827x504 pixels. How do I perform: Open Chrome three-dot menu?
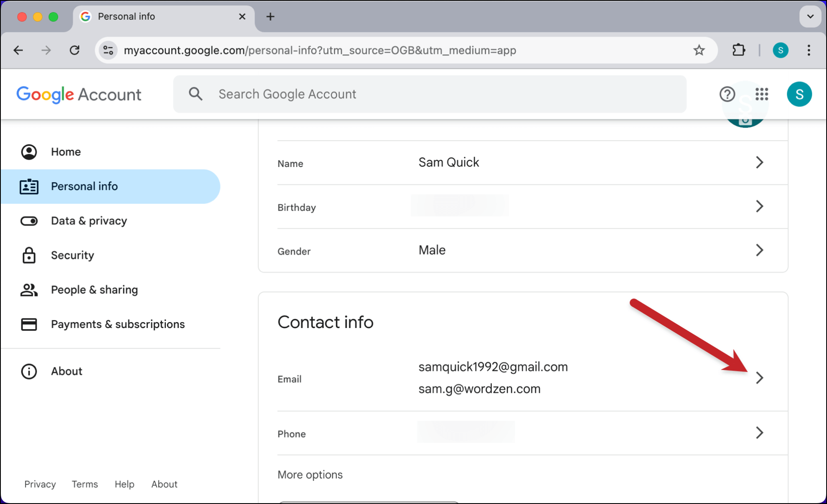tap(809, 50)
